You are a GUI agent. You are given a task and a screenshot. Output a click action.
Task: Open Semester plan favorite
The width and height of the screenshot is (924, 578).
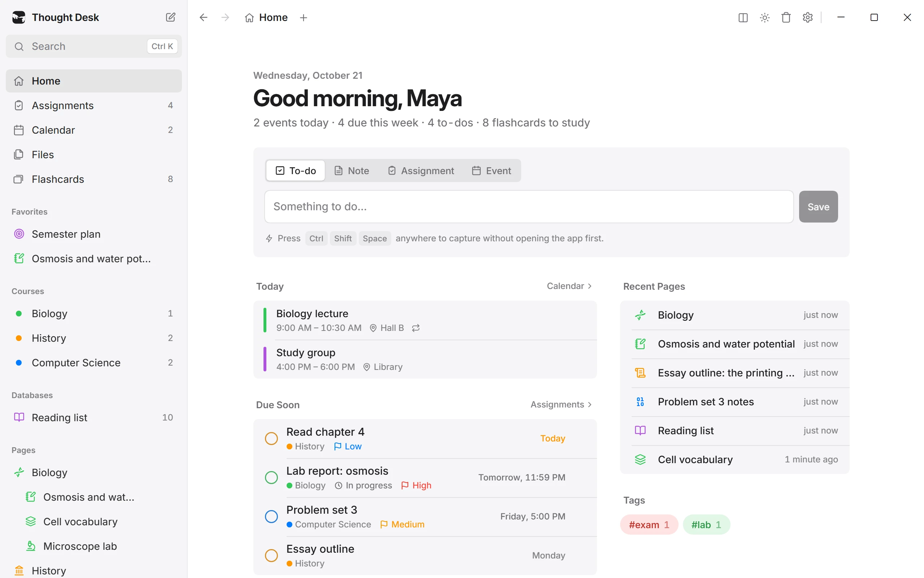coord(93,234)
